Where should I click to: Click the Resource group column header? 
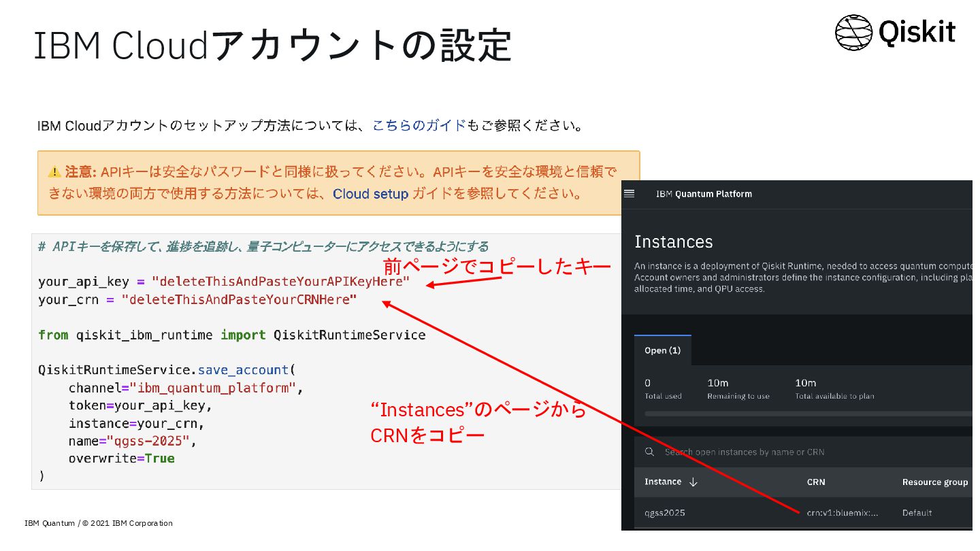click(934, 482)
